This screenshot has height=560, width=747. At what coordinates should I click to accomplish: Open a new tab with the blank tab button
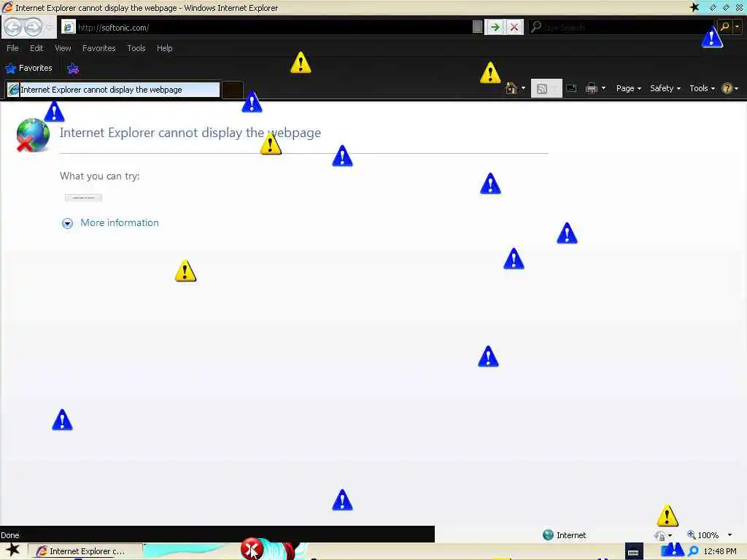[233, 90]
